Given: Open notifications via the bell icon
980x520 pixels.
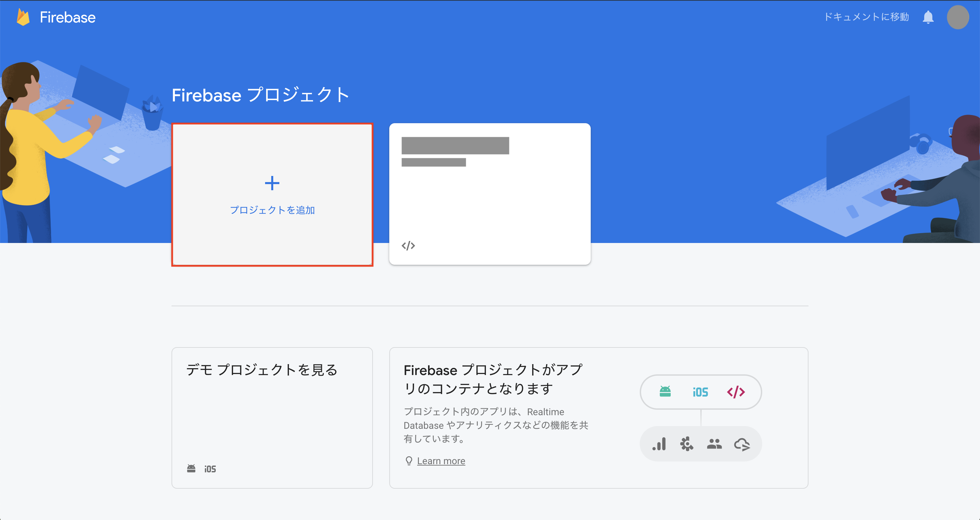Looking at the screenshot, I should pyautogui.click(x=928, y=17).
